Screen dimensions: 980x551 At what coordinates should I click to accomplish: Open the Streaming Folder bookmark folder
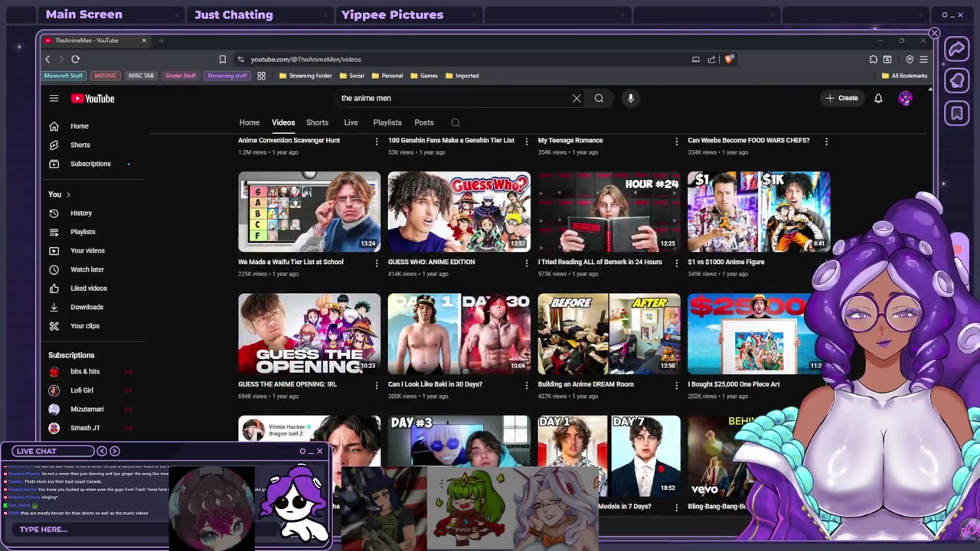click(305, 76)
